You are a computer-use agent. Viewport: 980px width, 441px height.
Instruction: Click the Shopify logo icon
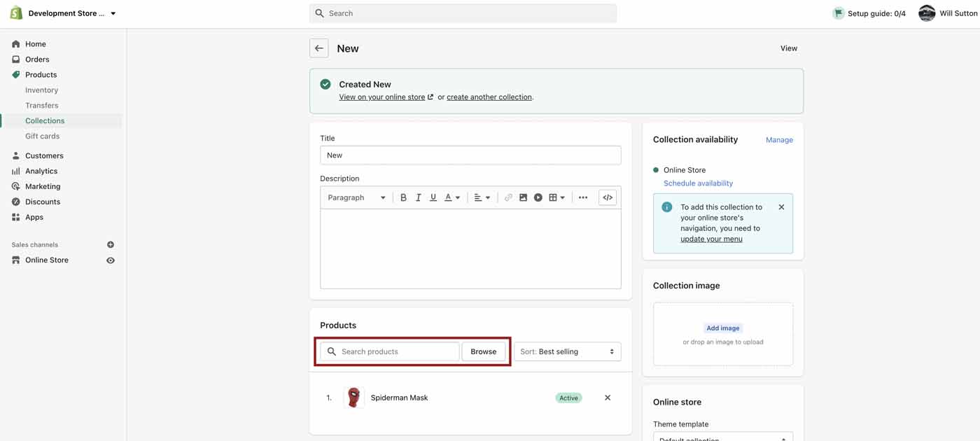tap(16, 13)
